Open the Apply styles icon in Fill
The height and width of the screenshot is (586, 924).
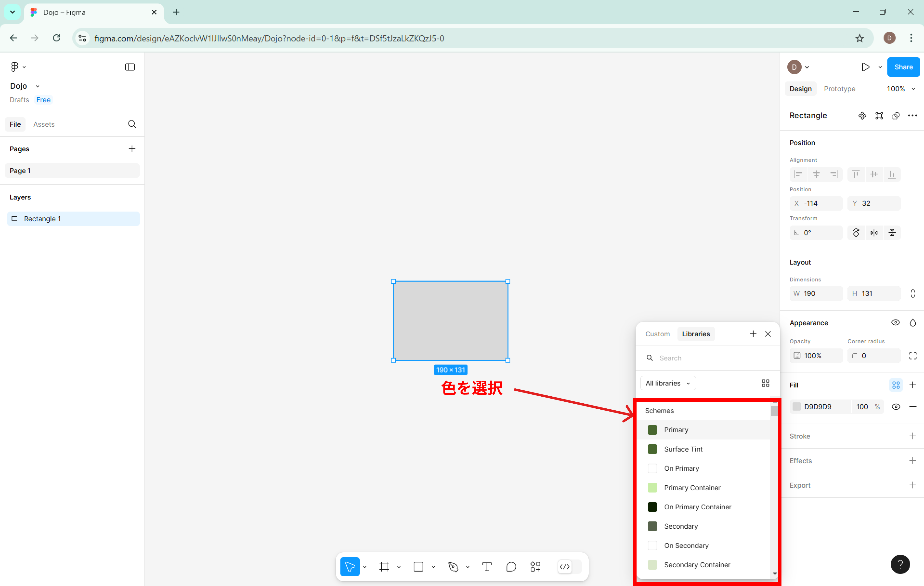click(x=896, y=385)
